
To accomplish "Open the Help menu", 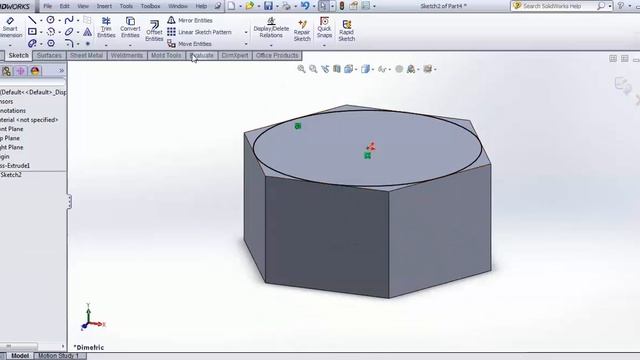I will [x=201, y=6].
